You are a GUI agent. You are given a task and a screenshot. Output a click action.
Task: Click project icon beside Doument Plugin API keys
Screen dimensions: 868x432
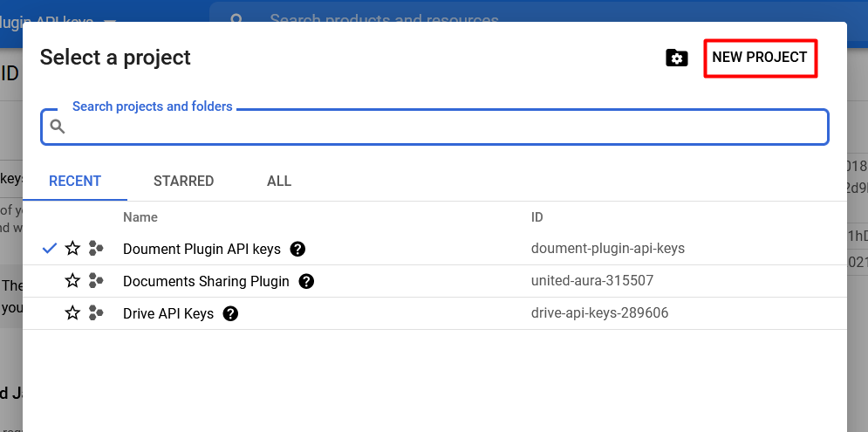coord(96,248)
